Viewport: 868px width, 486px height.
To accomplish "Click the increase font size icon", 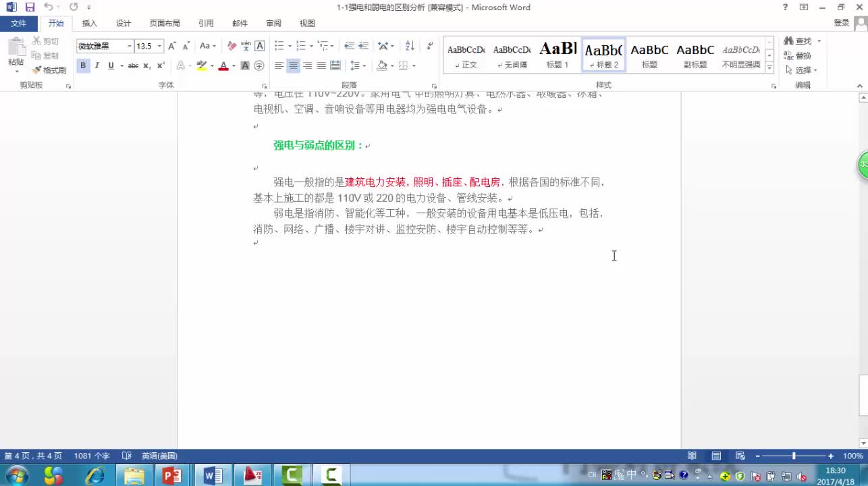I will click(x=172, y=46).
